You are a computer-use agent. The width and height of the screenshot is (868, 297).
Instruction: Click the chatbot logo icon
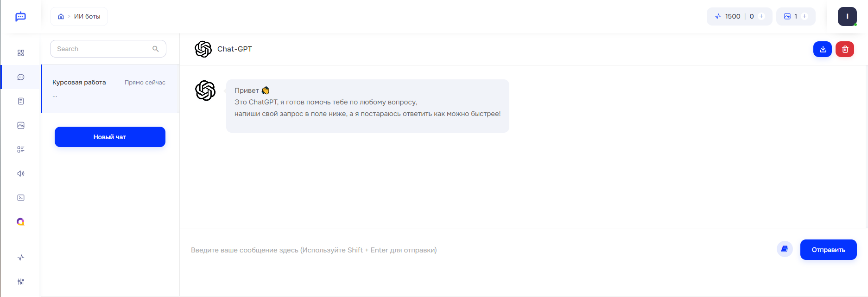20,17
